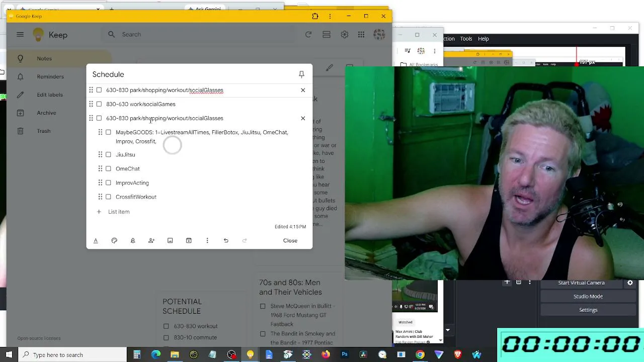Open the Help menu in the OBS window
The image size is (644, 362).
tap(484, 39)
